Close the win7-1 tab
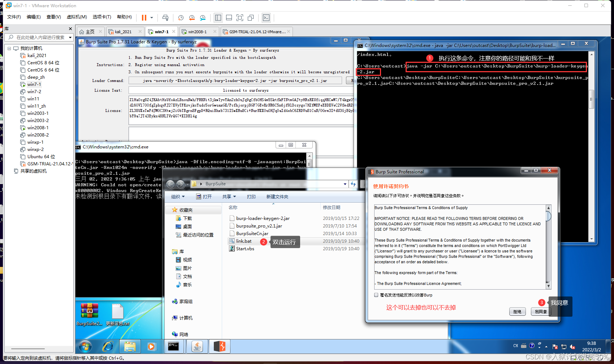This screenshot has height=364, width=614. coord(174,31)
